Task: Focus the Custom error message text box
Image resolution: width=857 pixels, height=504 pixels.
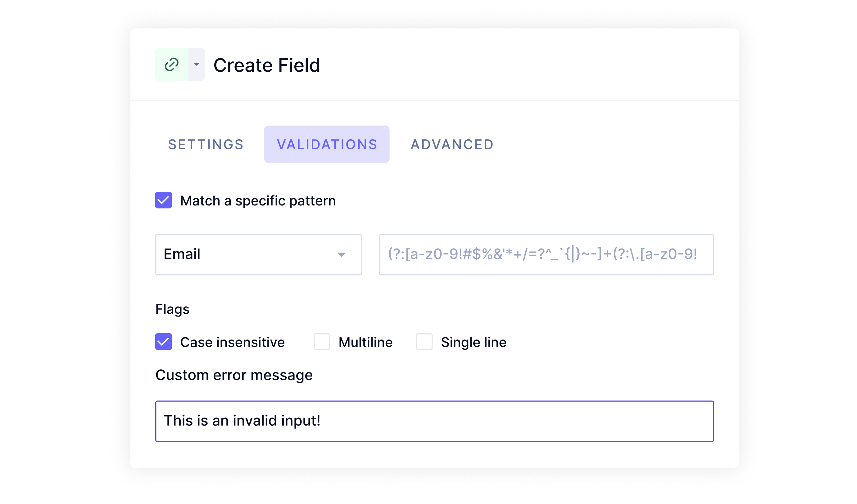Action: [434, 421]
